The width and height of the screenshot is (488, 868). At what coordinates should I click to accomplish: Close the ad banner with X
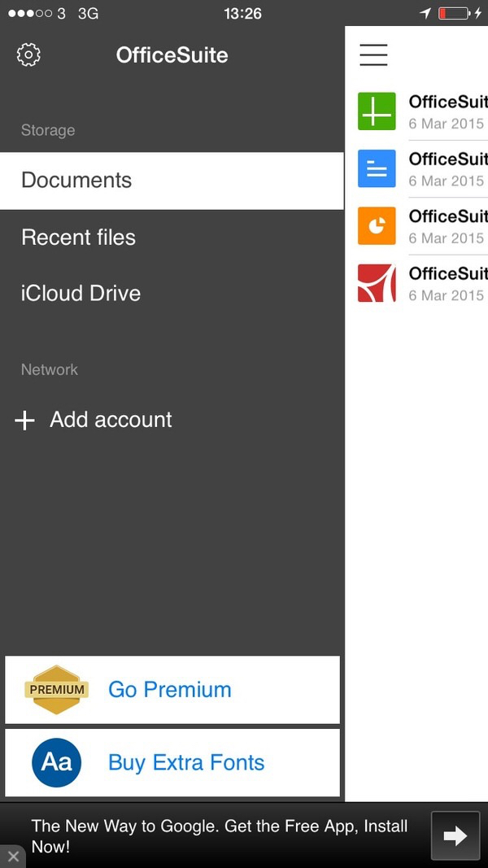[13, 857]
